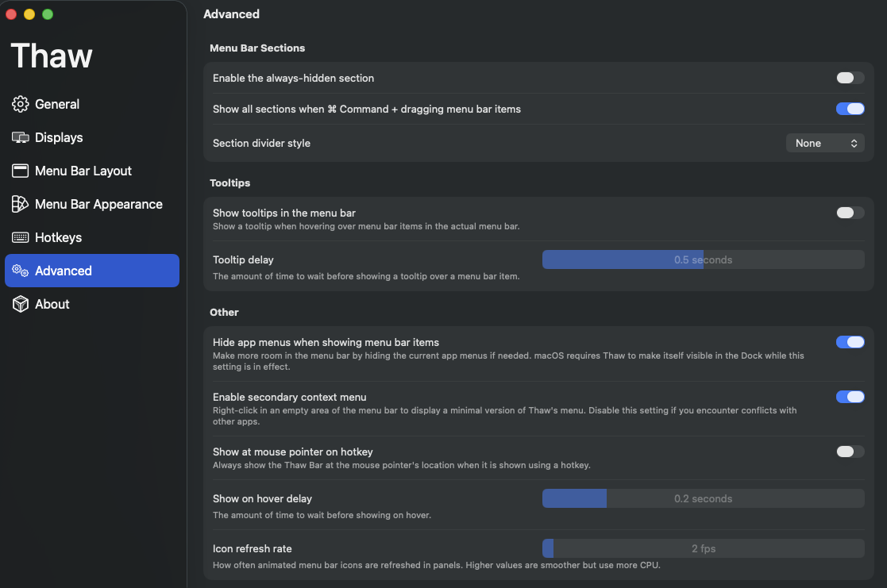Click the red close window button
Image resolution: width=887 pixels, height=588 pixels.
point(11,14)
